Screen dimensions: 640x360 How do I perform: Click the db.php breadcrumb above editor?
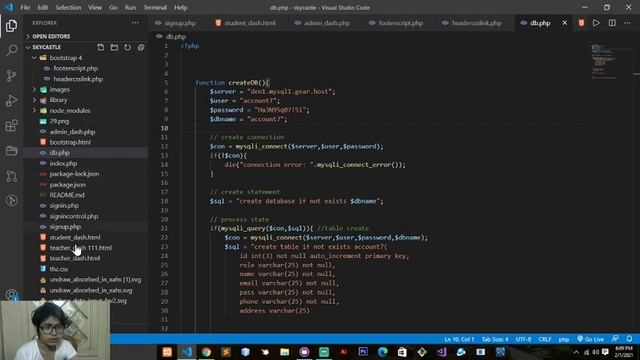point(176,36)
